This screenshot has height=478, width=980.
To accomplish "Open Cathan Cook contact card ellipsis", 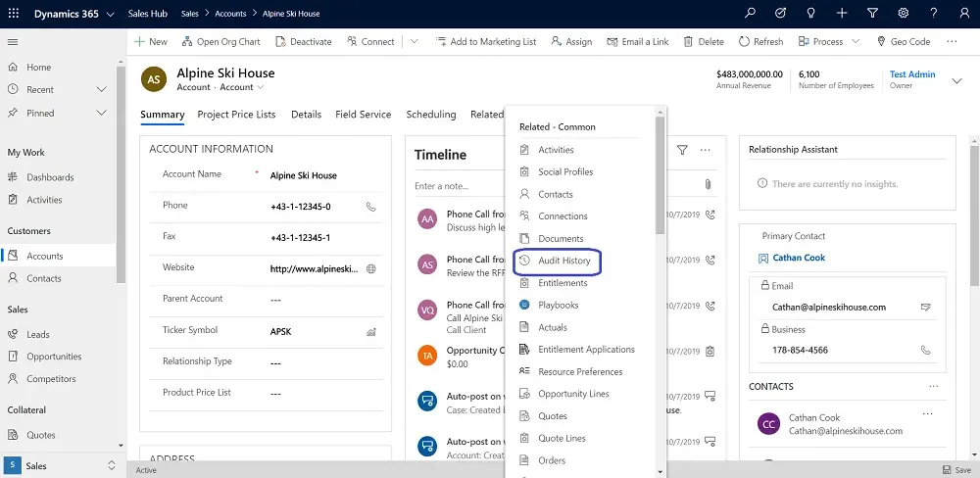I will tap(927, 413).
